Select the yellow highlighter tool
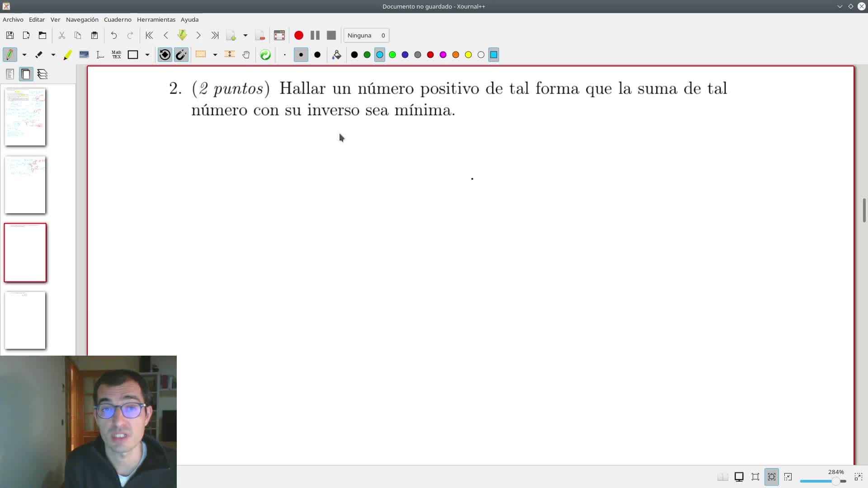This screenshot has width=868, height=488. click(x=67, y=55)
